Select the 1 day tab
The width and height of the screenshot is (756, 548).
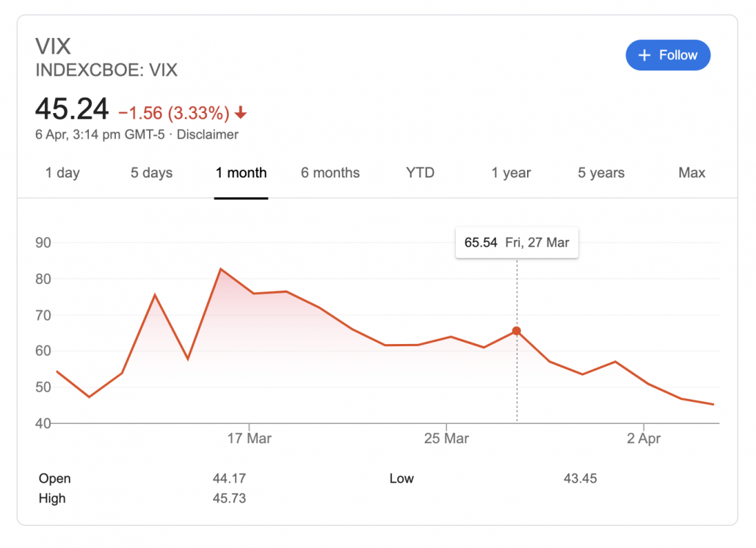(62, 173)
